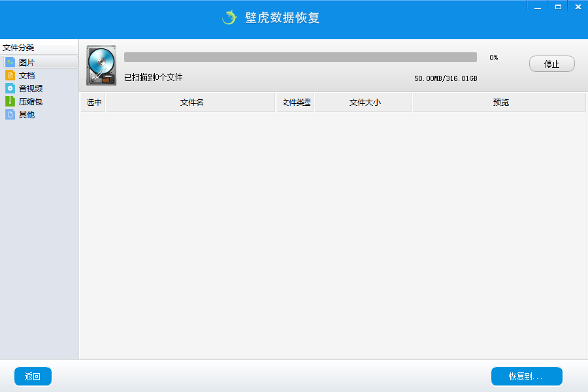Show the 压缩包 file category
Image resolution: width=588 pixels, height=392 pixels.
point(41,101)
